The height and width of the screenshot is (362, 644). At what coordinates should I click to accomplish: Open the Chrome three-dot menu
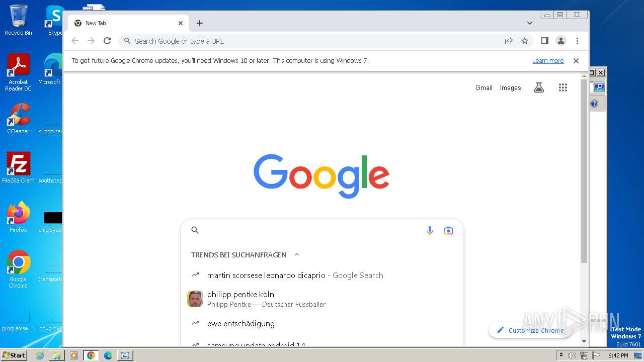coord(577,41)
